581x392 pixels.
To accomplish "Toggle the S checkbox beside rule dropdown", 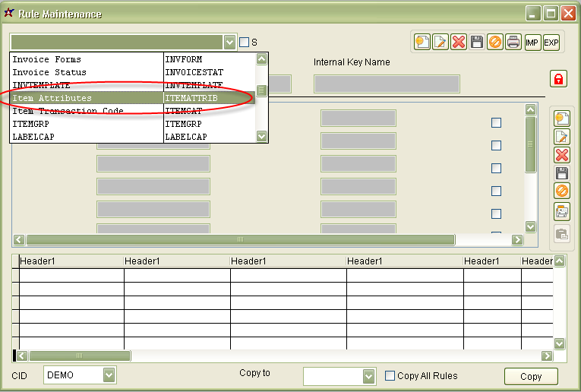I will [244, 43].
